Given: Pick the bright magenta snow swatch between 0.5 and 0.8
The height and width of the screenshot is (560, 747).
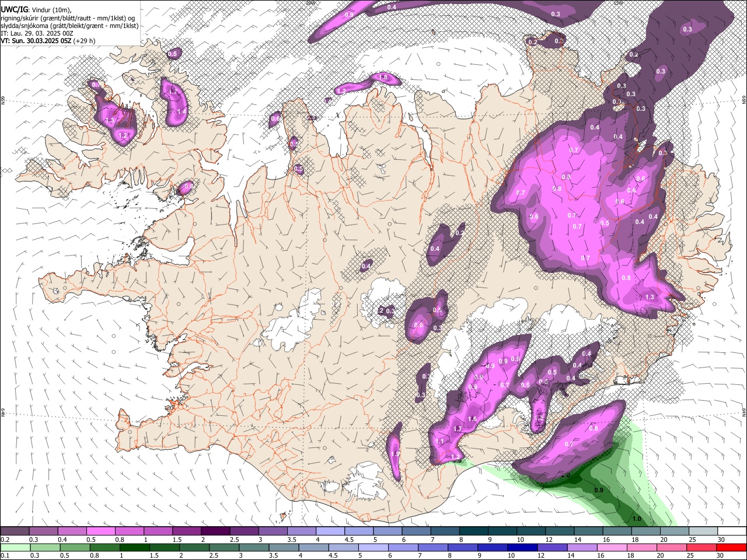Looking at the screenshot, I should (100, 531).
